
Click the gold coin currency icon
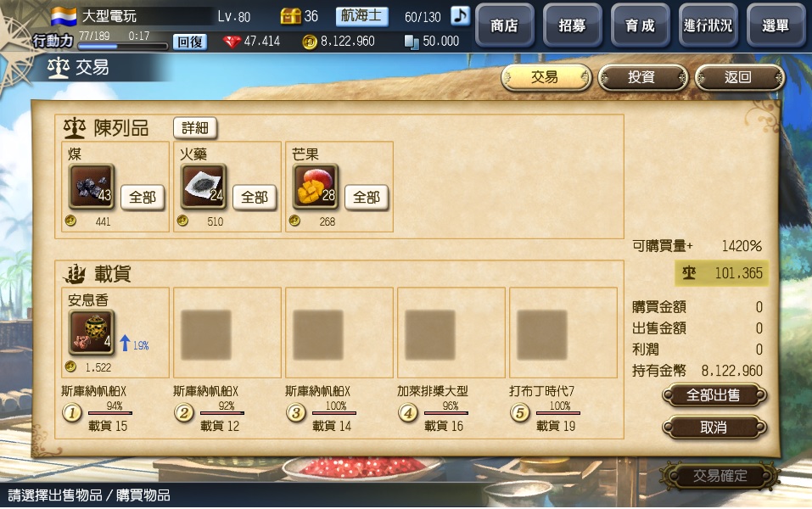310,42
